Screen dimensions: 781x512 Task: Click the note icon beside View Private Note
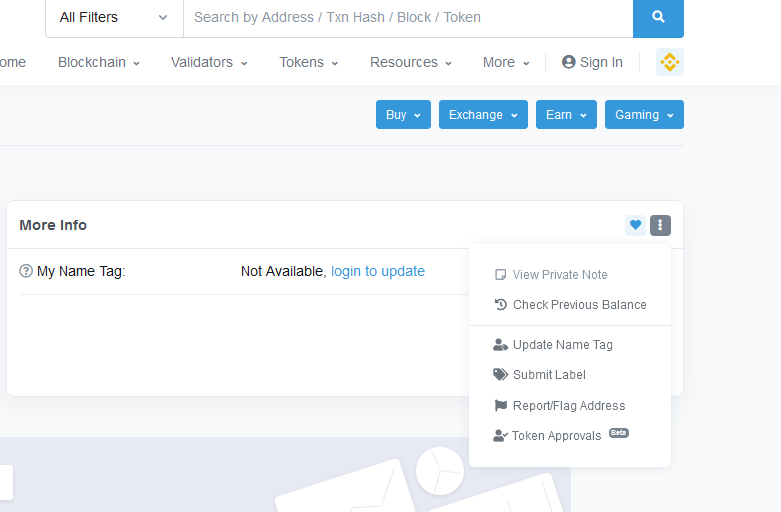[x=501, y=275]
